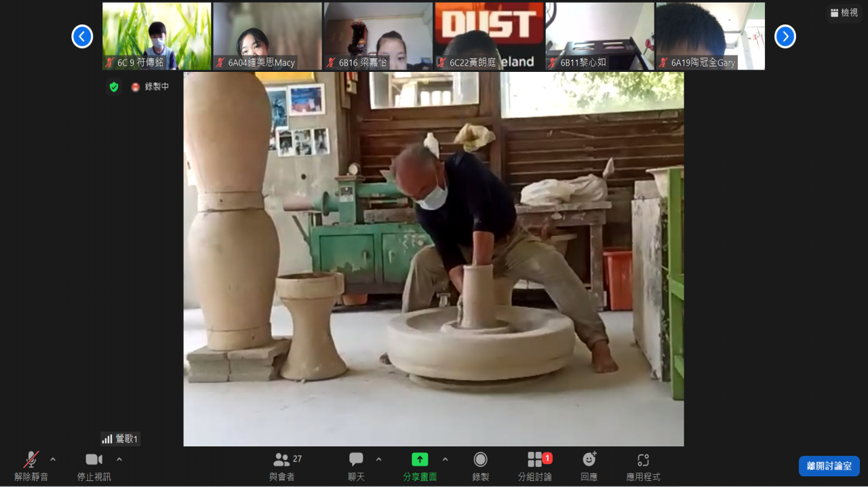Unmute the microphone
This screenshot has height=487, width=868.
tap(31, 460)
